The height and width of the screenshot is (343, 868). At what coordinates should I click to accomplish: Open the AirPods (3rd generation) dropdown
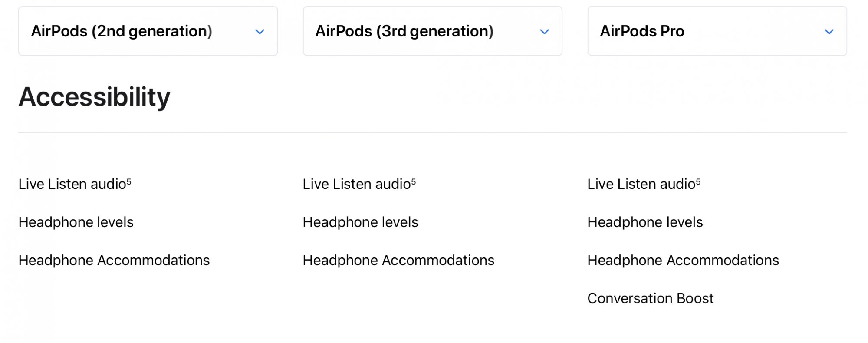(x=433, y=31)
